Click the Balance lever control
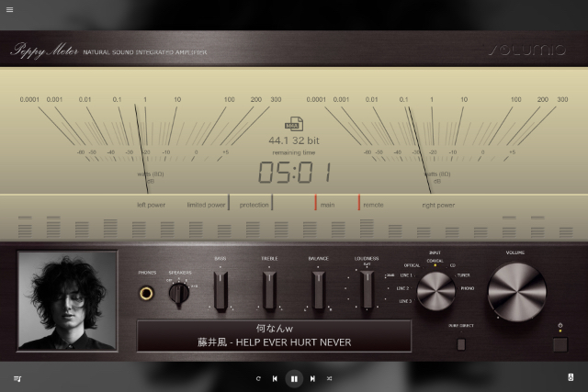 pos(318,290)
